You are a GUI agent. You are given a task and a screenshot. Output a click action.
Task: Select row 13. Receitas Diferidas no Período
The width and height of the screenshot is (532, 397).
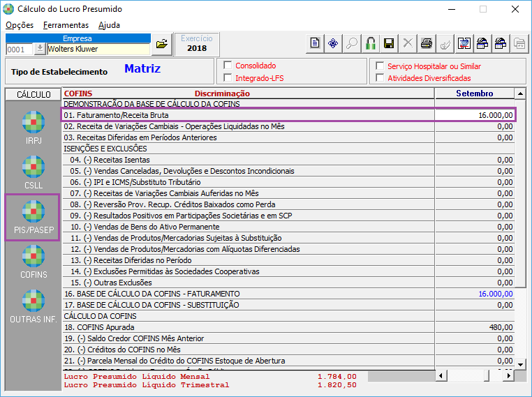coord(249,260)
